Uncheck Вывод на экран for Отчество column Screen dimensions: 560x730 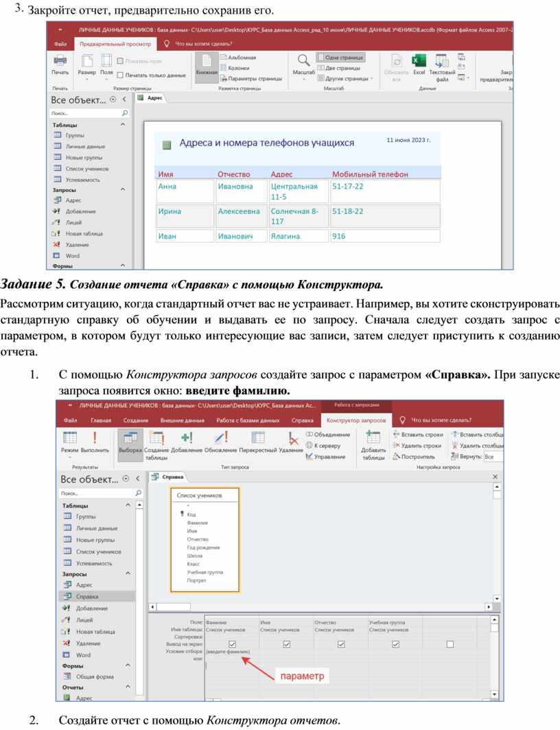click(341, 644)
